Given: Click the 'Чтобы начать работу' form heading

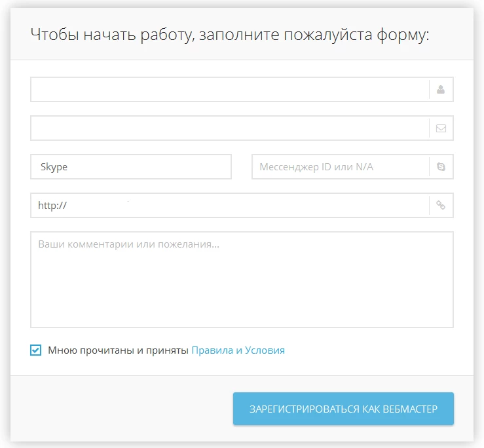Looking at the screenshot, I should tap(230, 35).
